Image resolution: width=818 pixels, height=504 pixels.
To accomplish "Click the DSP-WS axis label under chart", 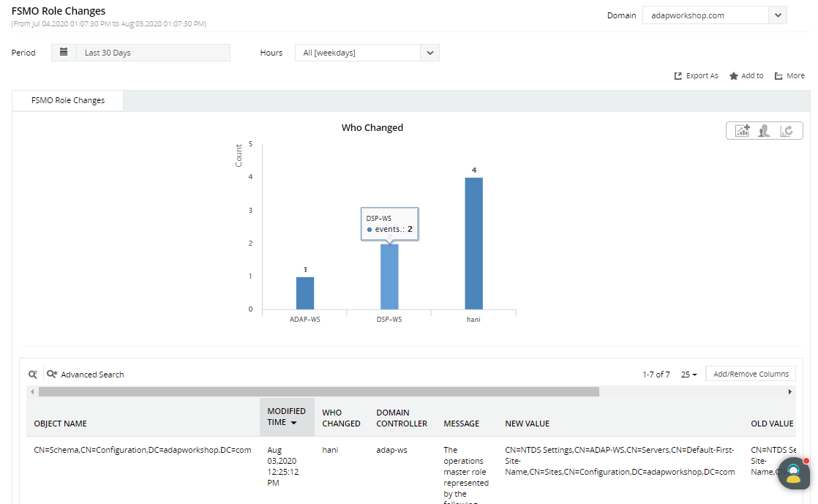I will (x=389, y=320).
